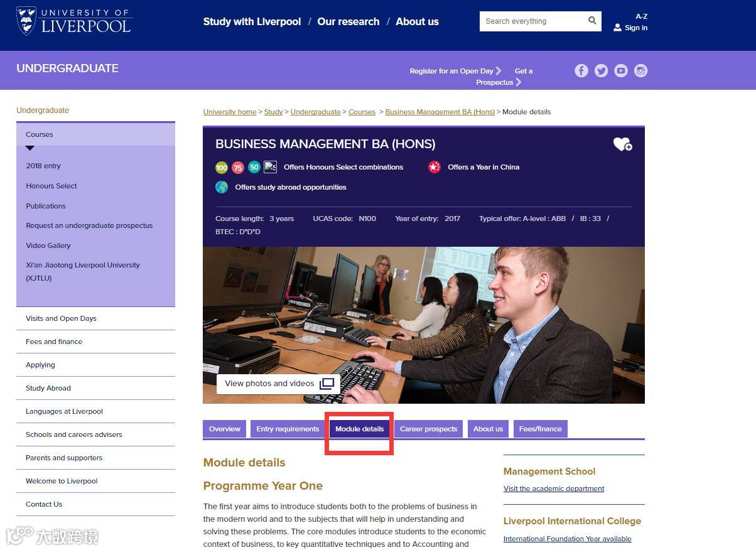The width and height of the screenshot is (756, 550).
Task: Open Languages at Liverpool link
Action: [x=64, y=411]
